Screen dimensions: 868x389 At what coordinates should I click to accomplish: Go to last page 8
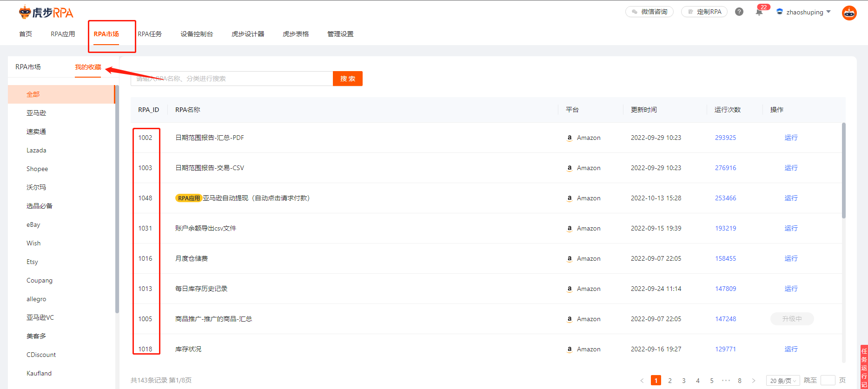coord(739,380)
